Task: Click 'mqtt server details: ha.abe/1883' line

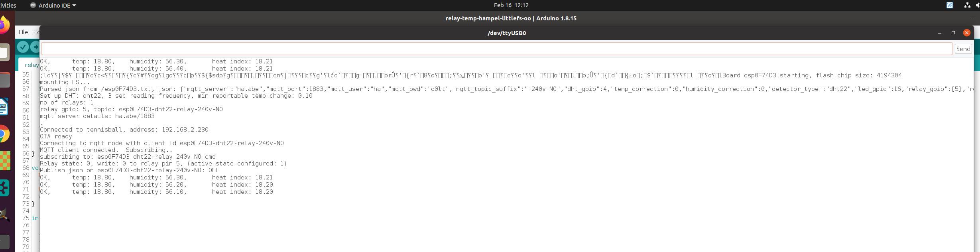Action: 97,116
